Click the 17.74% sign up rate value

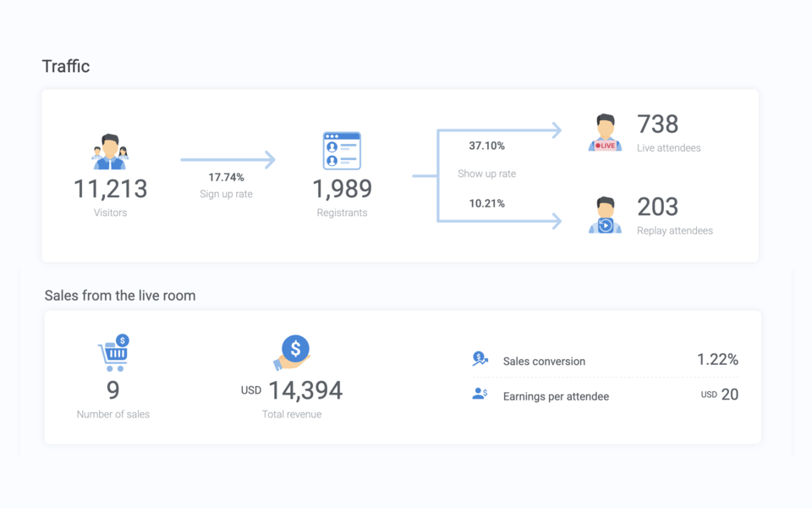[227, 177]
